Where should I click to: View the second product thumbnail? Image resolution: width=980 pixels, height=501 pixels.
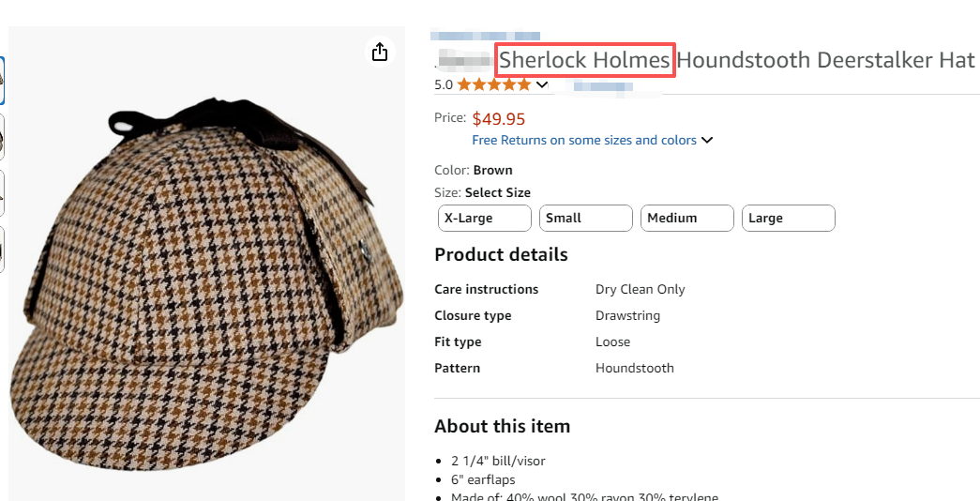click(2, 139)
